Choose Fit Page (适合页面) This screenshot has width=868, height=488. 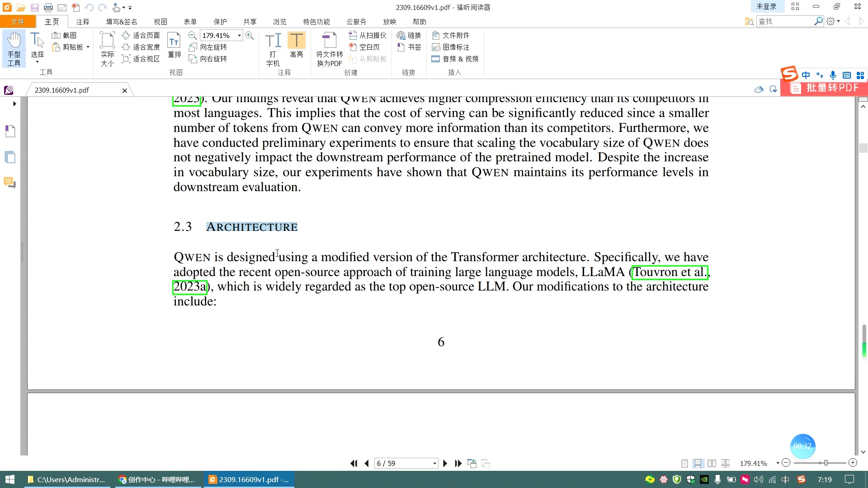[141, 35]
